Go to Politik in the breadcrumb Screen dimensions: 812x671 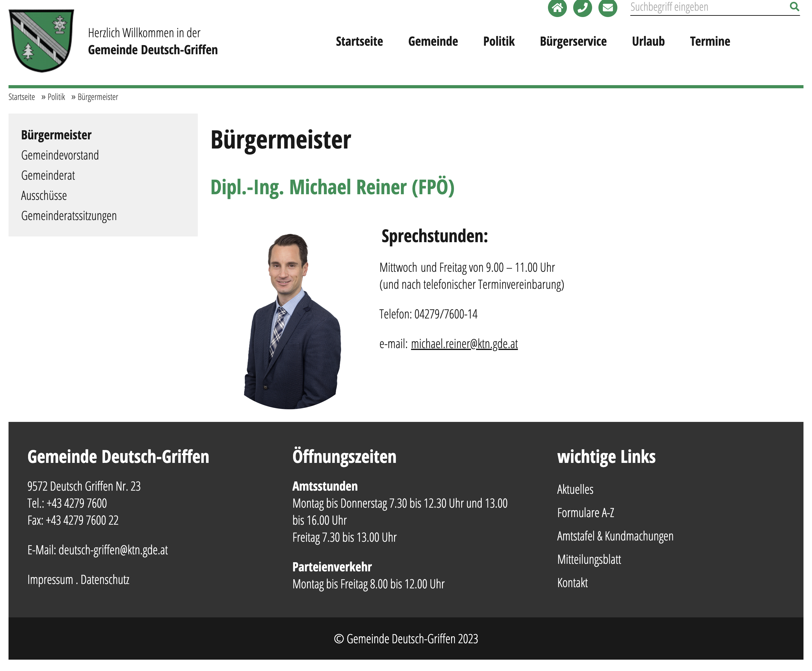[56, 97]
